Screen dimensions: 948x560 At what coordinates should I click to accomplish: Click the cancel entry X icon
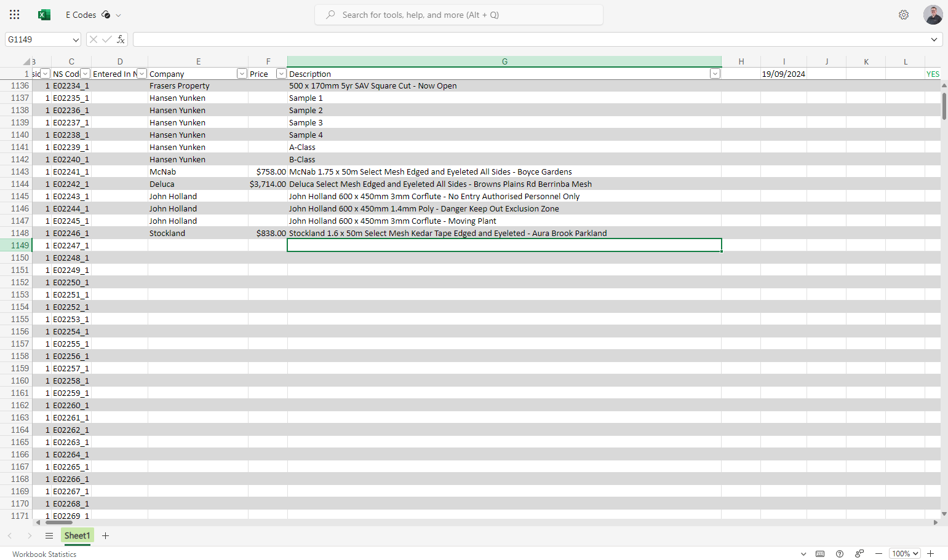coord(94,39)
